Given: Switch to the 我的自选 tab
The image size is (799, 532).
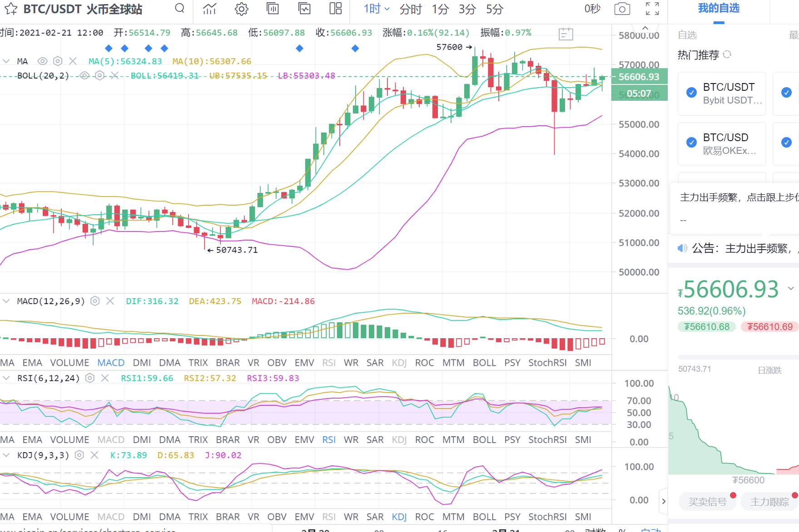Looking at the screenshot, I should (x=719, y=9).
